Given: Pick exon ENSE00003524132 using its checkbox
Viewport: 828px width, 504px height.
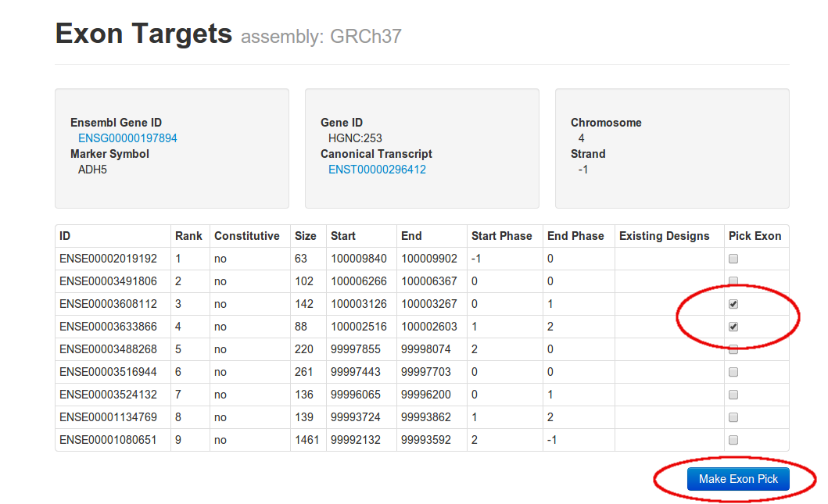Looking at the screenshot, I should point(733,395).
